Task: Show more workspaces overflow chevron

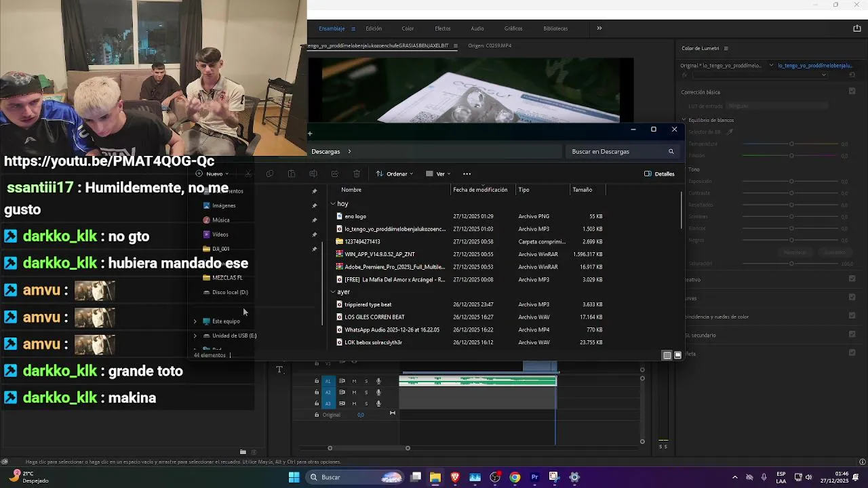Action: (x=599, y=28)
